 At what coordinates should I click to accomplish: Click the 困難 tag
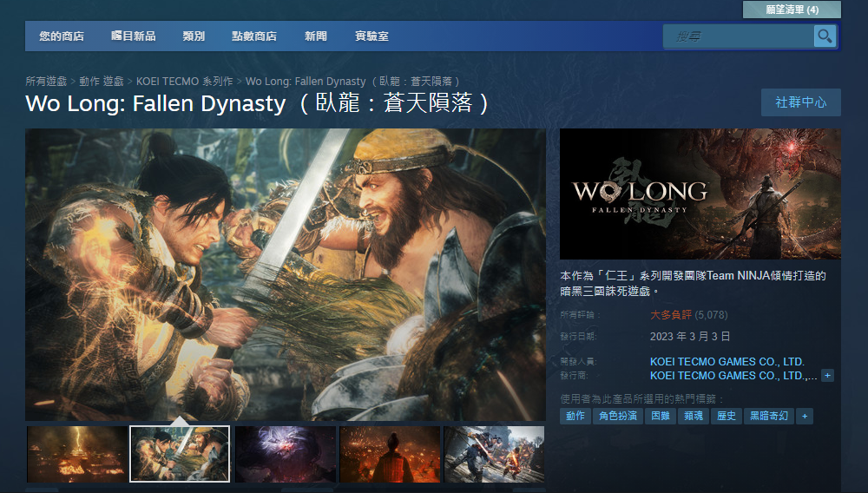661,416
